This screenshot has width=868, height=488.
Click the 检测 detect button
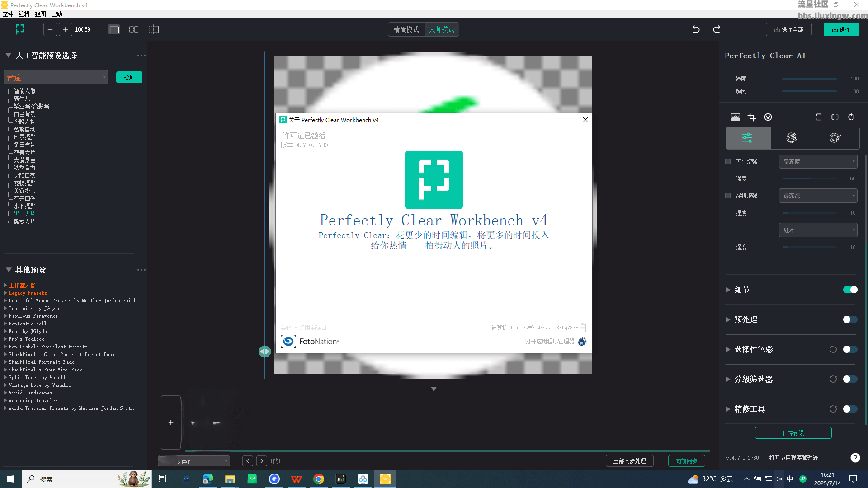click(x=129, y=77)
